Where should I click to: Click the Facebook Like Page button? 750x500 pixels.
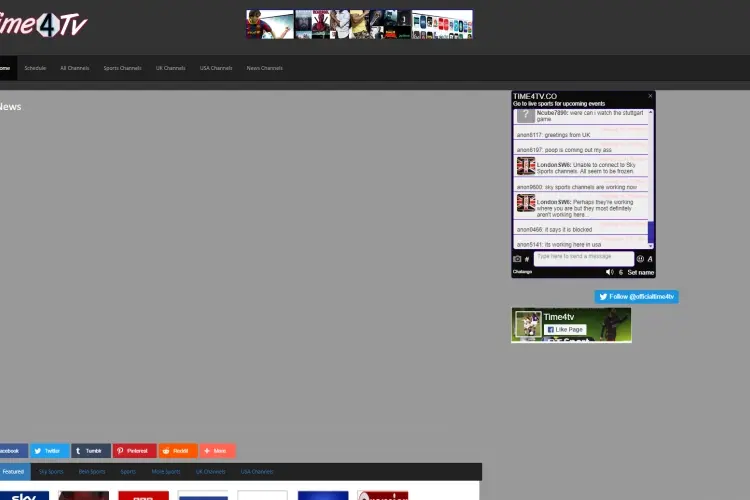pos(565,330)
